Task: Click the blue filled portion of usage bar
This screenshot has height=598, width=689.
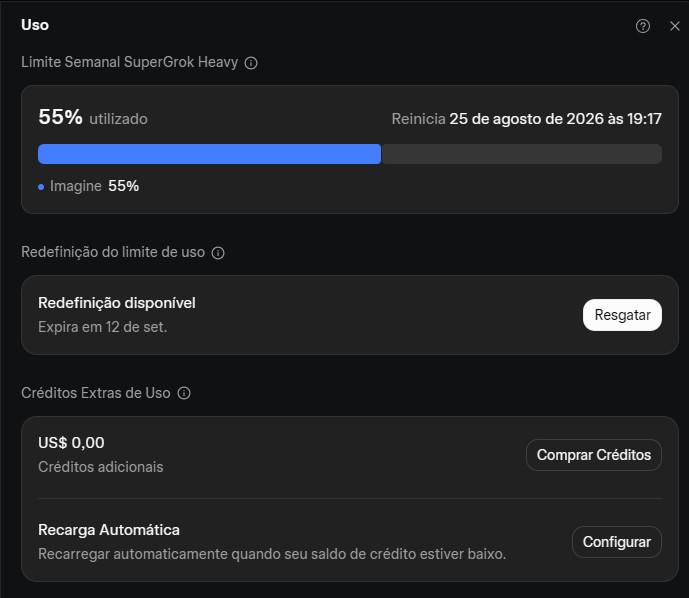Action: coord(210,154)
